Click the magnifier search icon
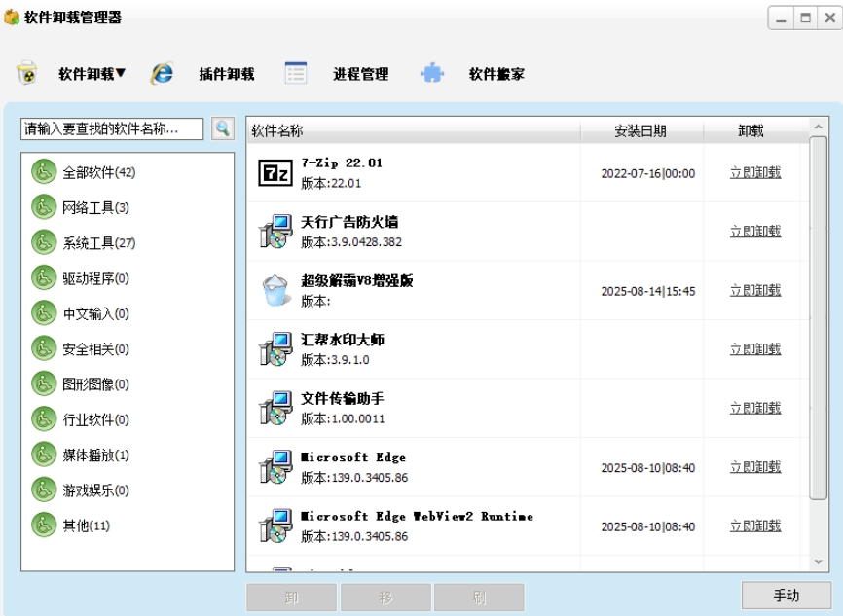843x616 pixels. coord(223,129)
